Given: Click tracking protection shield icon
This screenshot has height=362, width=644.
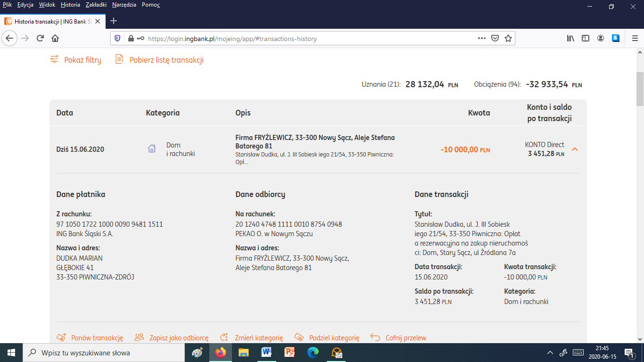Looking at the screenshot, I should (118, 39).
